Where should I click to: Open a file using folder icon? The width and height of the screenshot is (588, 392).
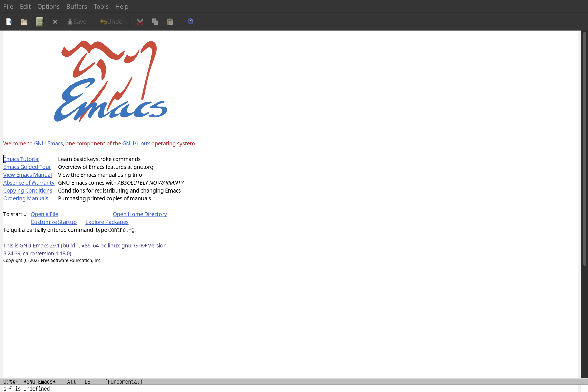click(x=24, y=21)
